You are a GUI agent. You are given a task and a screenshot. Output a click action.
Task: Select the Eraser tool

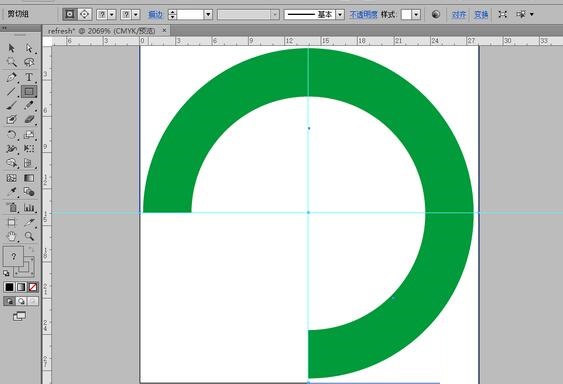pos(29,119)
